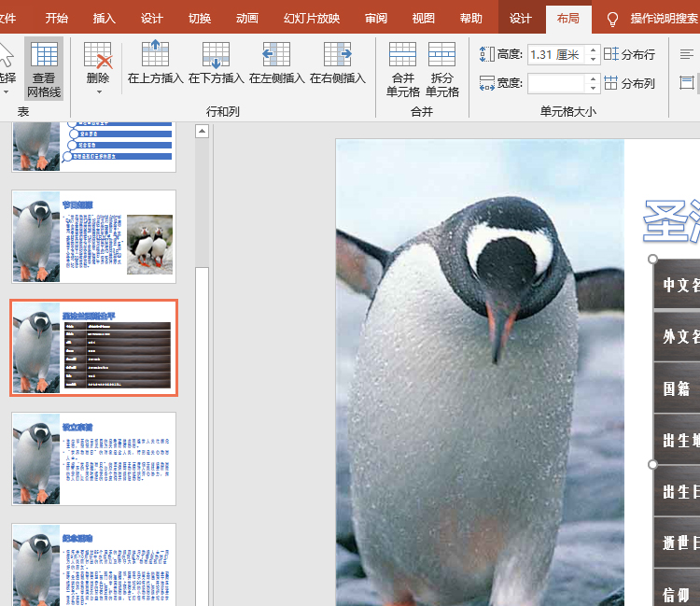Click the 删除 delete table icon
Viewport: 700px width, 606px height.
coord(97,55)
